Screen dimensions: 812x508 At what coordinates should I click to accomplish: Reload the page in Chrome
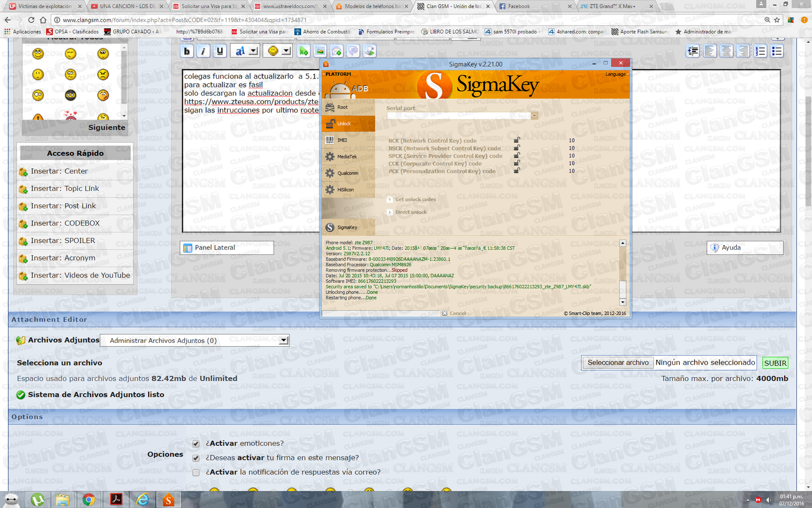[x=31, y=20]
